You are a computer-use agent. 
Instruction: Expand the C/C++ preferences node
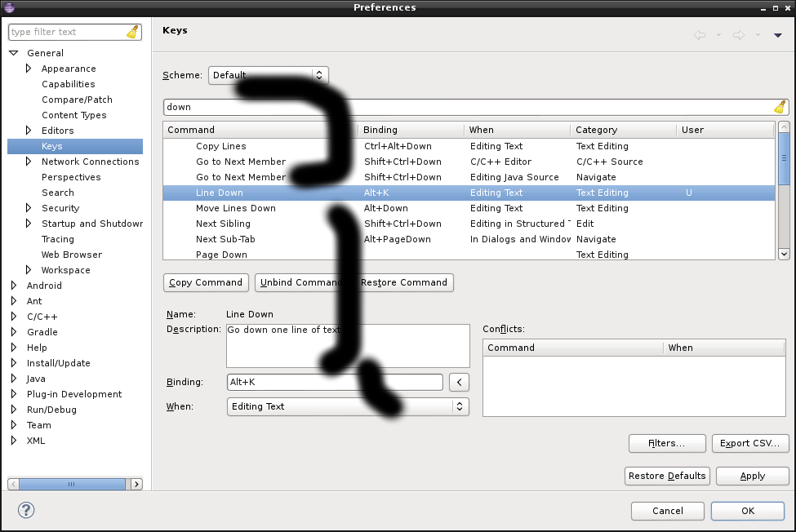[x=14, y=317]
